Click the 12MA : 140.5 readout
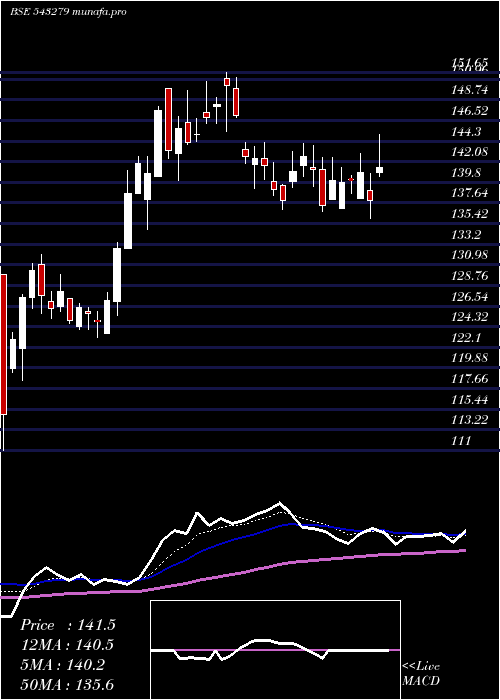 [67, 645]
